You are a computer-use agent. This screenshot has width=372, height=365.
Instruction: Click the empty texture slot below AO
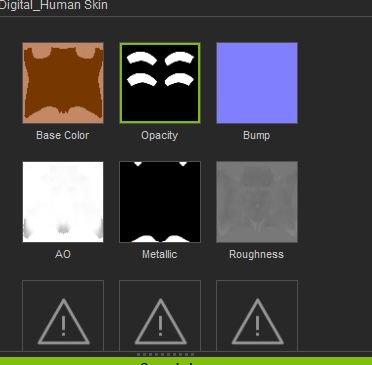coord(63,316)
